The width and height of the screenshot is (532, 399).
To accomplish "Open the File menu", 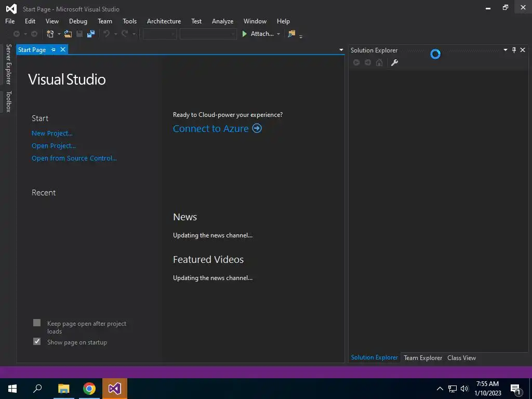I will pos(10,21).
